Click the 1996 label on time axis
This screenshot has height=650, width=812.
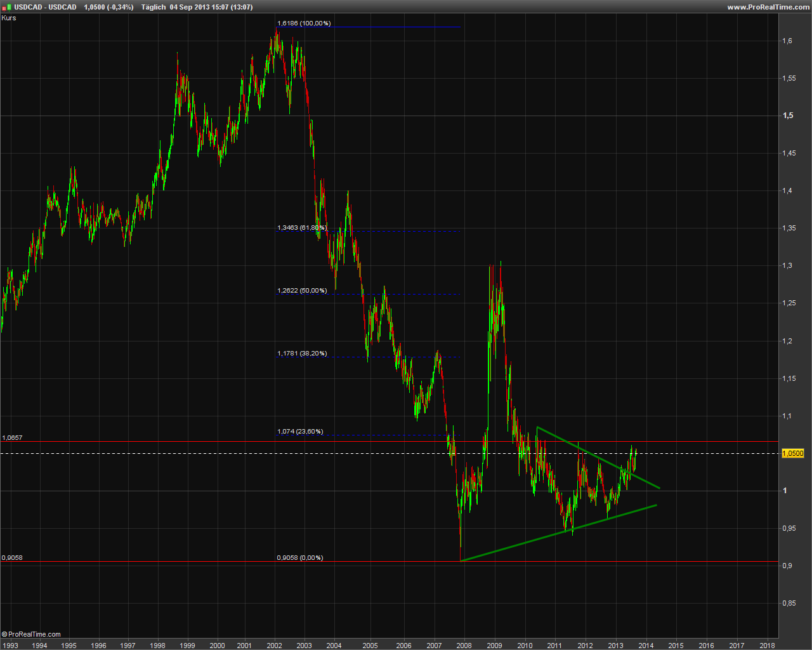pyautogui.click(x=98, y=646)
